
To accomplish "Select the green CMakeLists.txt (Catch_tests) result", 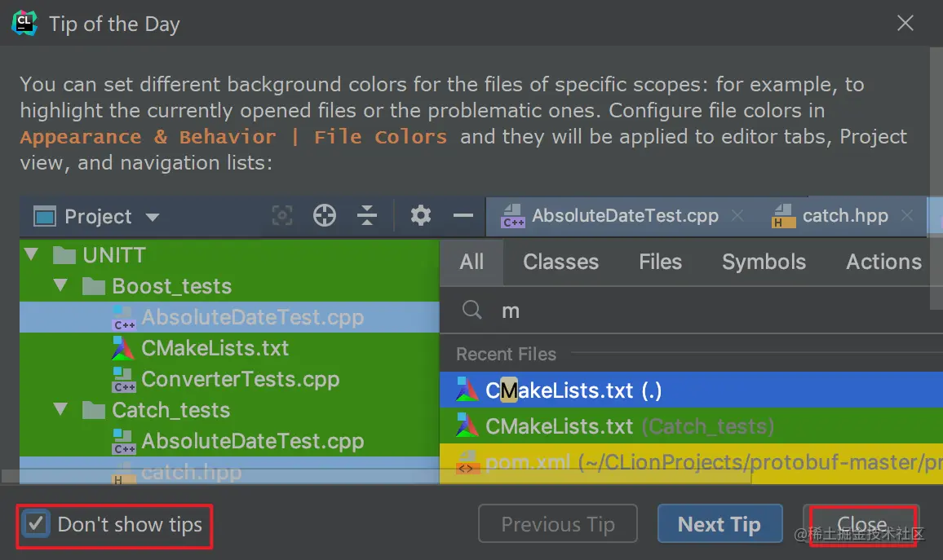I will (x=691, y=426).
